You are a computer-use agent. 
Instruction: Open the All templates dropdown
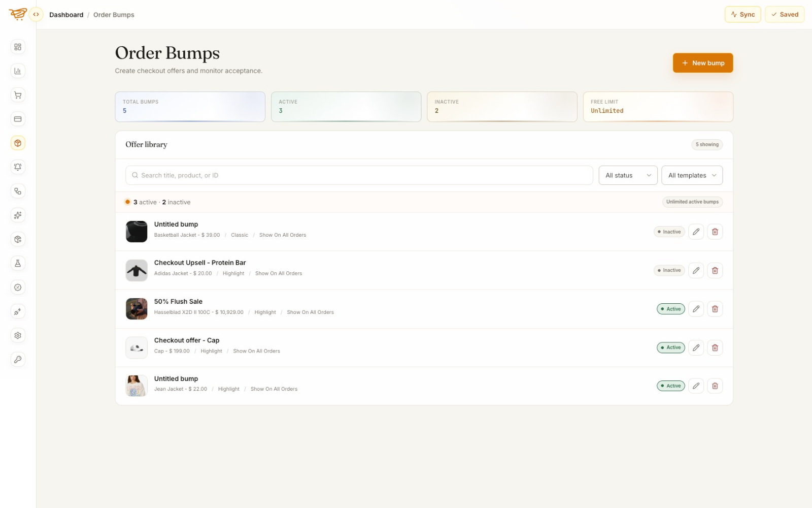point(692,175)
